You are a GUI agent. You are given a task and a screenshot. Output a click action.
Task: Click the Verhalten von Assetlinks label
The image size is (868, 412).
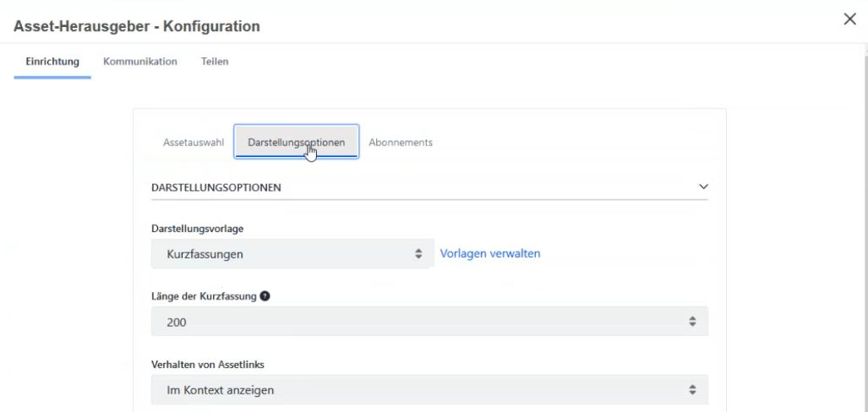coord(208,365)
